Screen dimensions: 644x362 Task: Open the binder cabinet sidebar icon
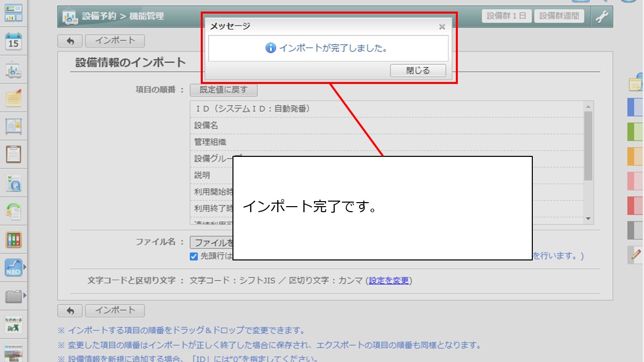click(14, 240)
